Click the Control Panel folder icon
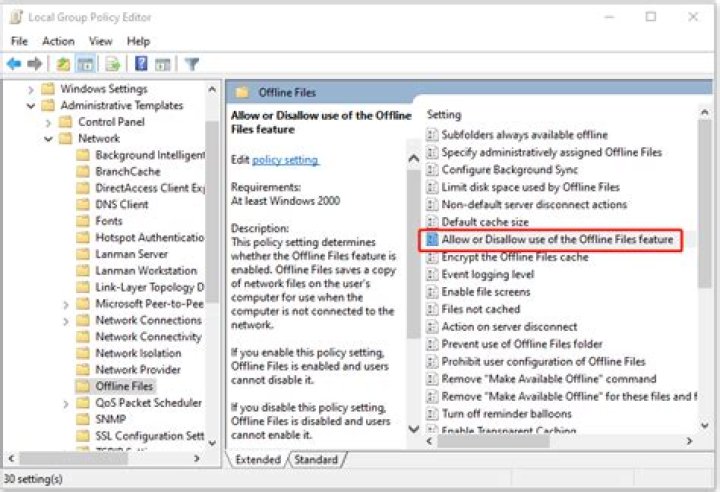This screenshot has height=492, width=720. [66, 122]
